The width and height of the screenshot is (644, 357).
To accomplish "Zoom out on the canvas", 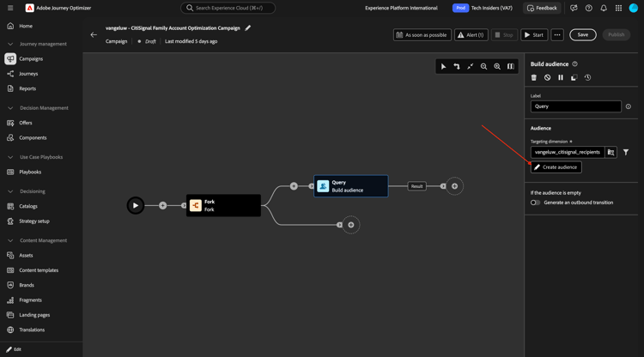I will tap(483, 66).
